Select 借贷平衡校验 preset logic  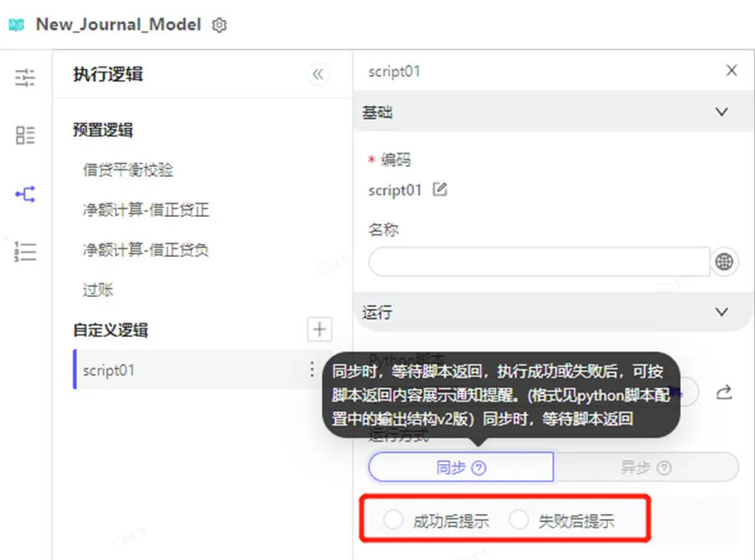[x=128, y=170]
